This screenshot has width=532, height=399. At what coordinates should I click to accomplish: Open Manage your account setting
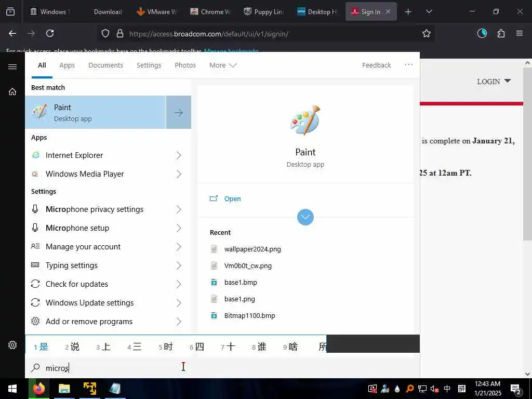click(83, 247)
